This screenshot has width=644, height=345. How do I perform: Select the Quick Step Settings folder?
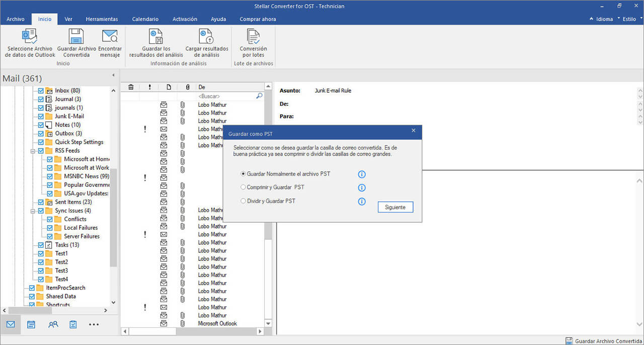(x=79, y=142)
